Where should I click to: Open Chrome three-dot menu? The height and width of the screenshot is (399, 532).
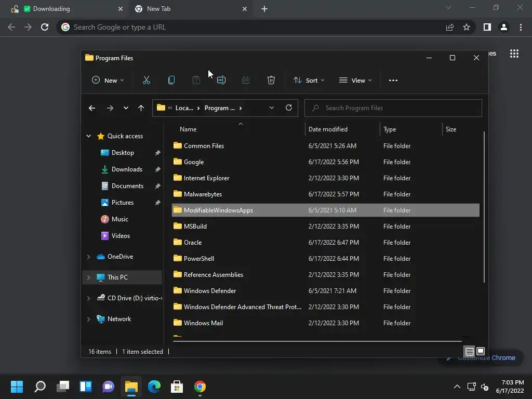(x=521, y=27)
